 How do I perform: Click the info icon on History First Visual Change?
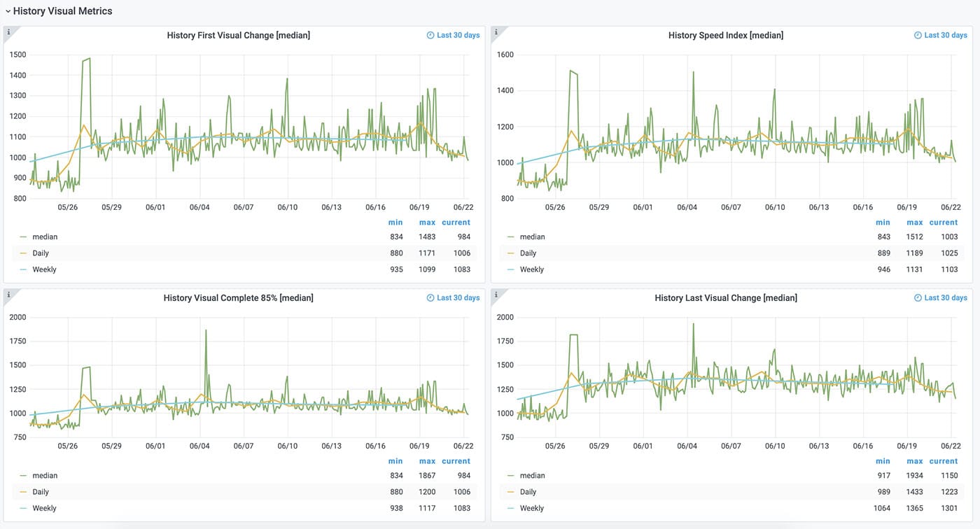click(x=8, y=31)
